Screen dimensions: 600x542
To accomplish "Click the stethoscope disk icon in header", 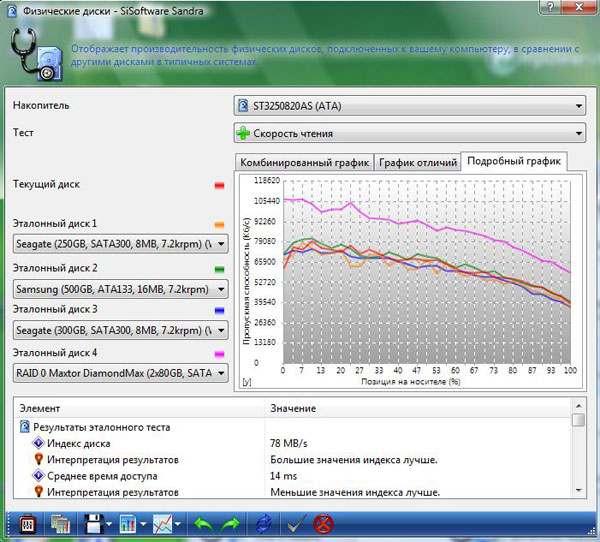I will click(x=36, y=55).
